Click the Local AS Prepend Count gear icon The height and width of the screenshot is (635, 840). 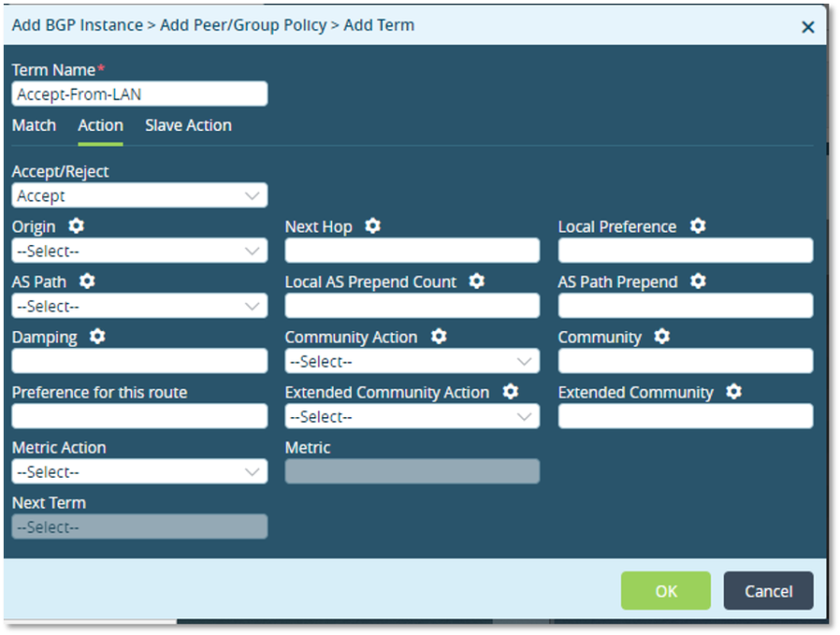pyautogui.click(x=477, y=282)
